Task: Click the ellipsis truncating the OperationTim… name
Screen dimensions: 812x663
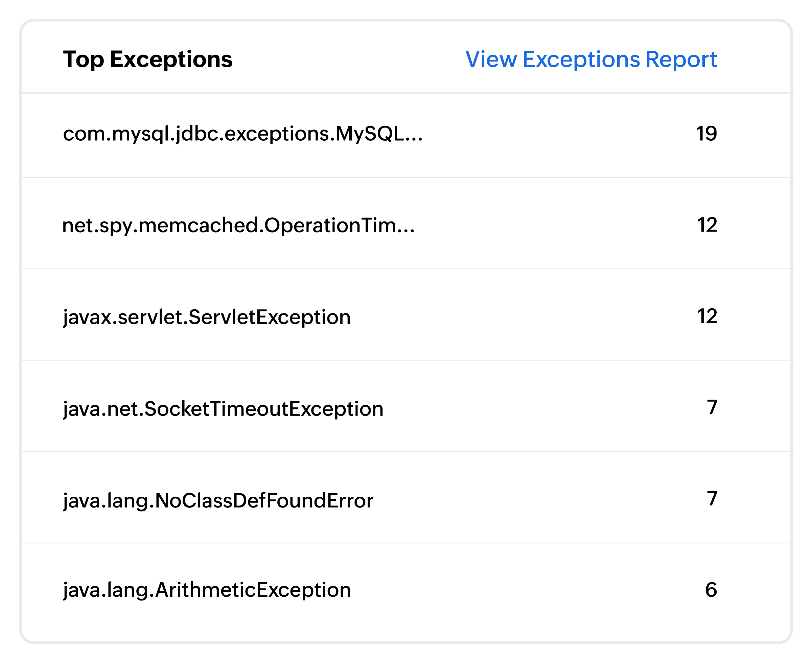Action: pyautogui.click(x=405, y=232)
